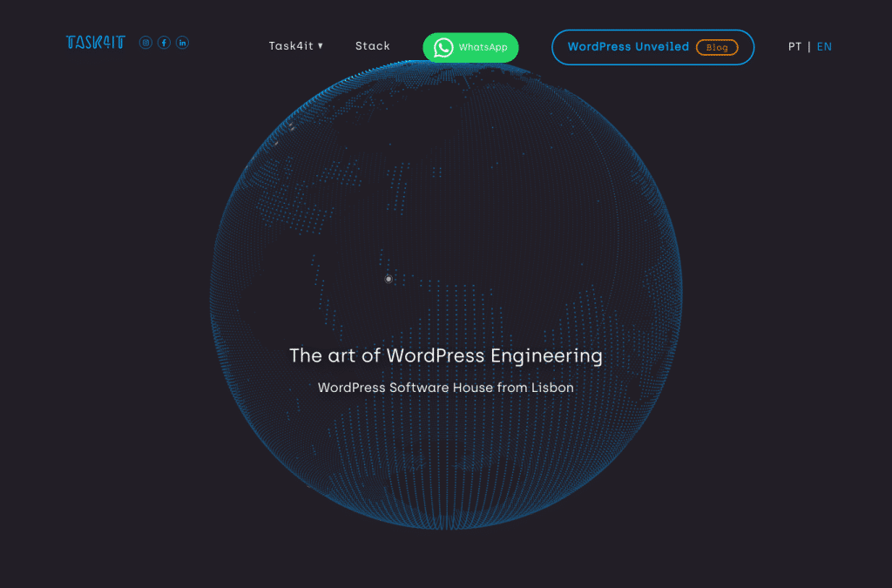Open the LinkedIn social icon
892x588 pixels.
(x=182, y=43)
